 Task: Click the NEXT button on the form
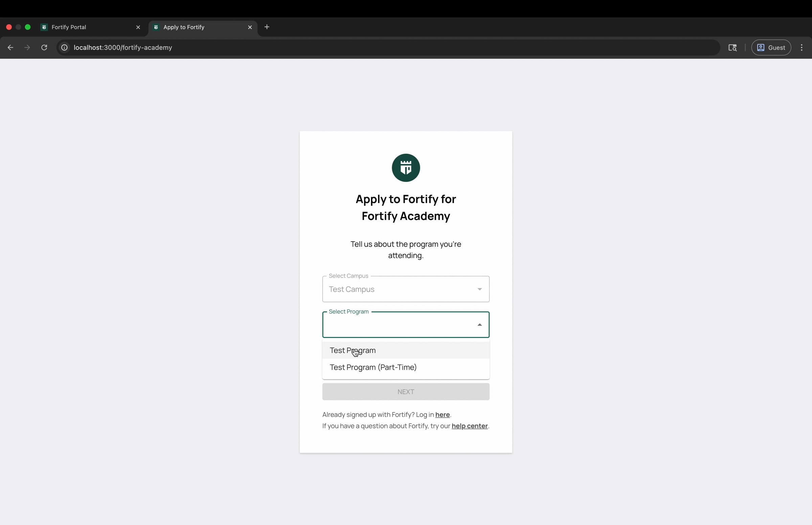405,391
